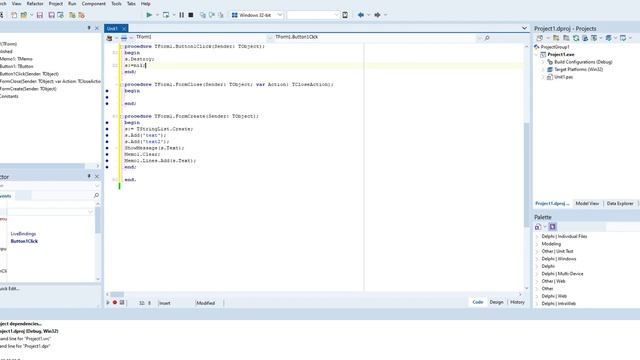Click the Save disk icon in toolbar
The image size is (640, 360).
40,15
